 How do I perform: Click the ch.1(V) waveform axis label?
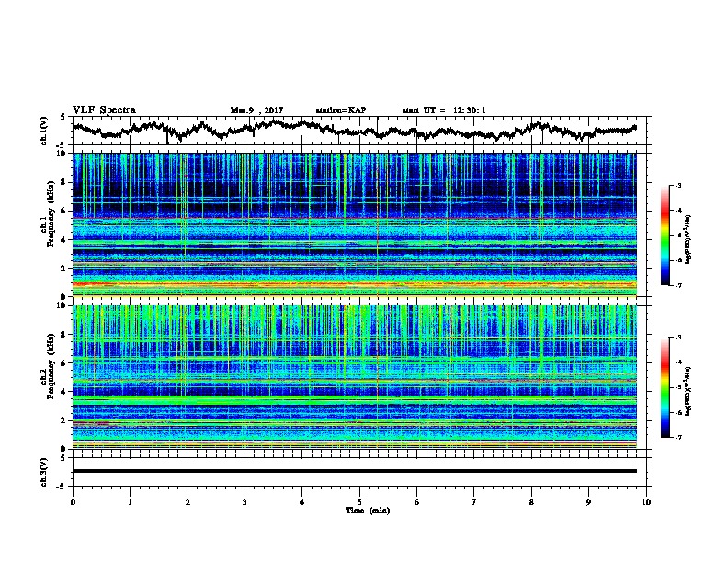coord(43,131)
